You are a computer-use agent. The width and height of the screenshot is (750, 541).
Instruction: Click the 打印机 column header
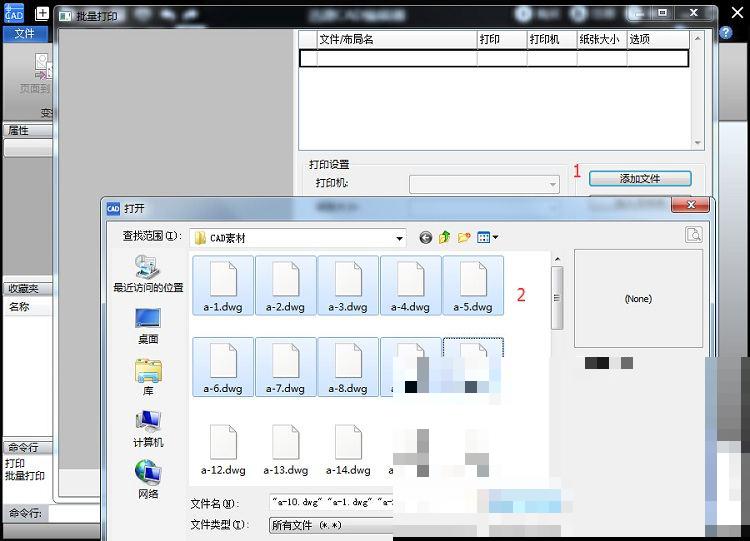coord(552,39)
